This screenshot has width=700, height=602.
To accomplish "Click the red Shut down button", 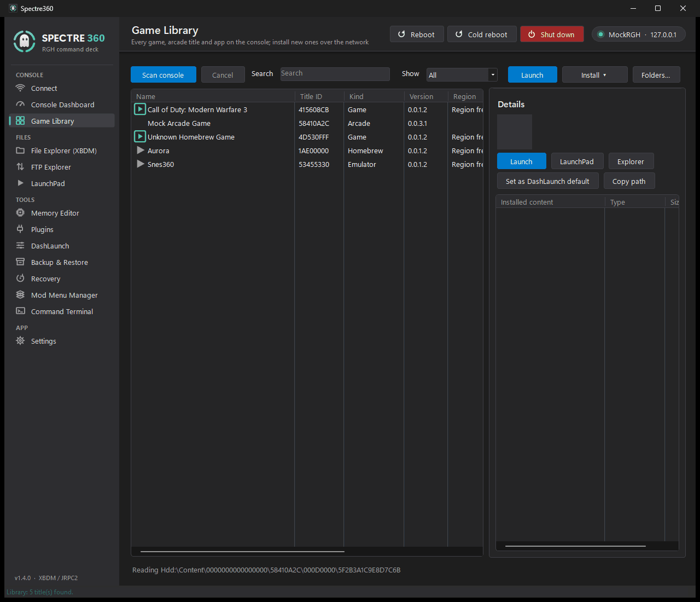I will pos(552,34).
